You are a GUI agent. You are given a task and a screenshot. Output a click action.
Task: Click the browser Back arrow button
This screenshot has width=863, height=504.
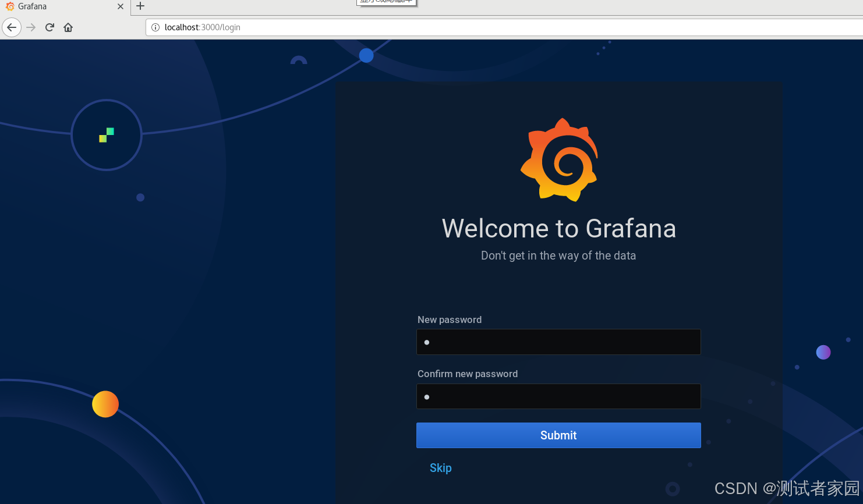[x=12, y=27]
